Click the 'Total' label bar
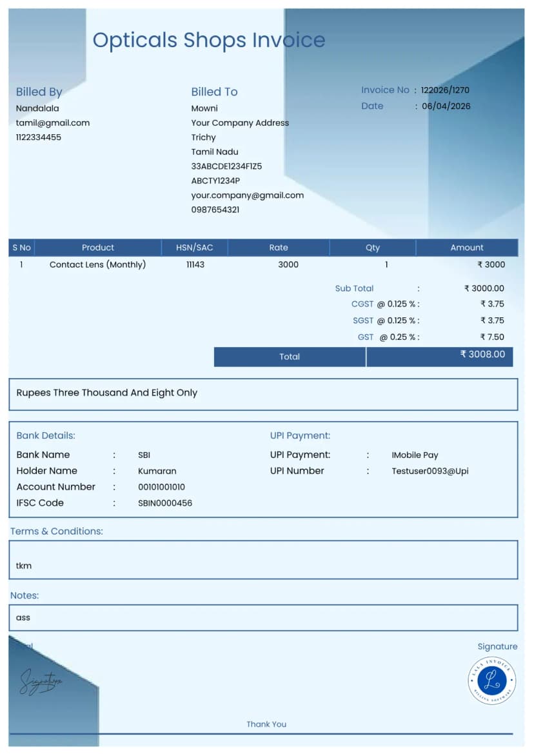This screenshot has height=756, width=534. (290, 357)
